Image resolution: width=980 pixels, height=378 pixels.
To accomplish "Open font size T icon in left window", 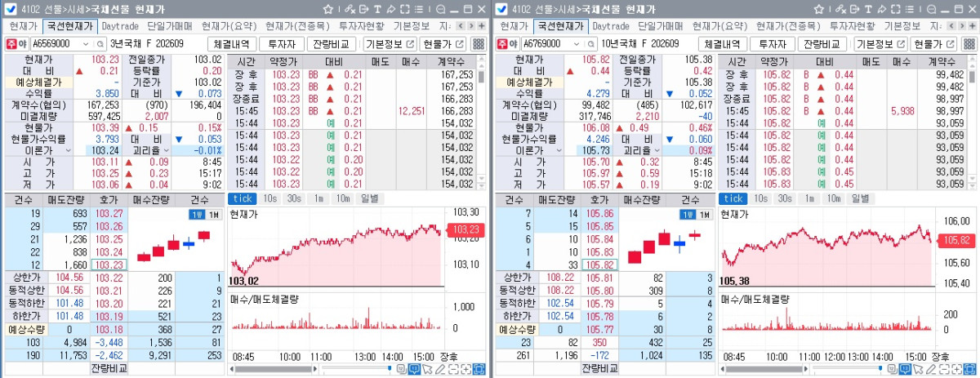I will pos(377,9).
